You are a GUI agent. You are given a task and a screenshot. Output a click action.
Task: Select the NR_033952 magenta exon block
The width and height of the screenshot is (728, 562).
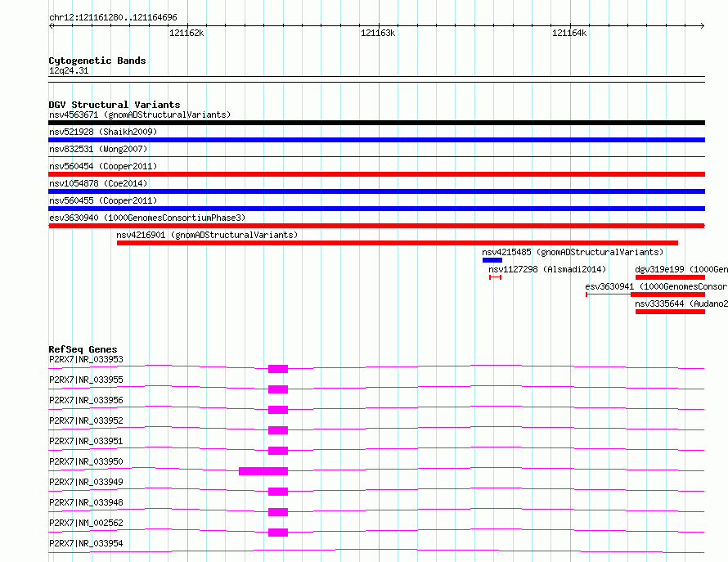(x=278, y=430)
